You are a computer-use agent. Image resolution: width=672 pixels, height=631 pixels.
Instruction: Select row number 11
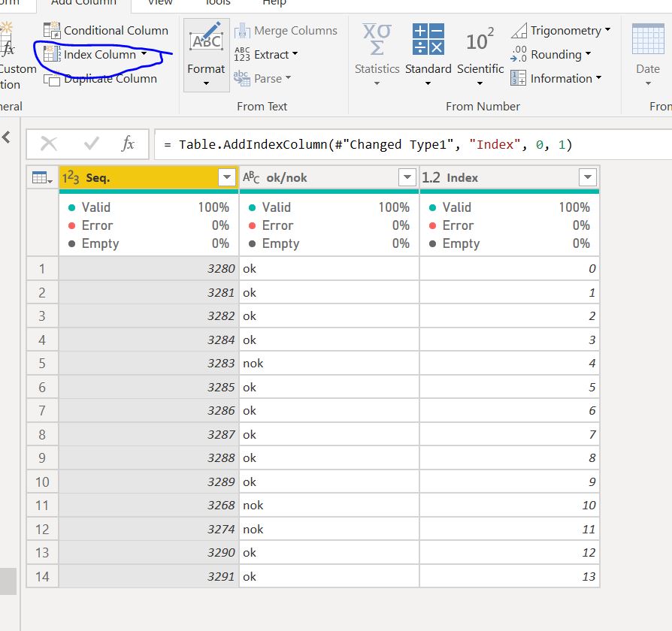pos(42,506)
